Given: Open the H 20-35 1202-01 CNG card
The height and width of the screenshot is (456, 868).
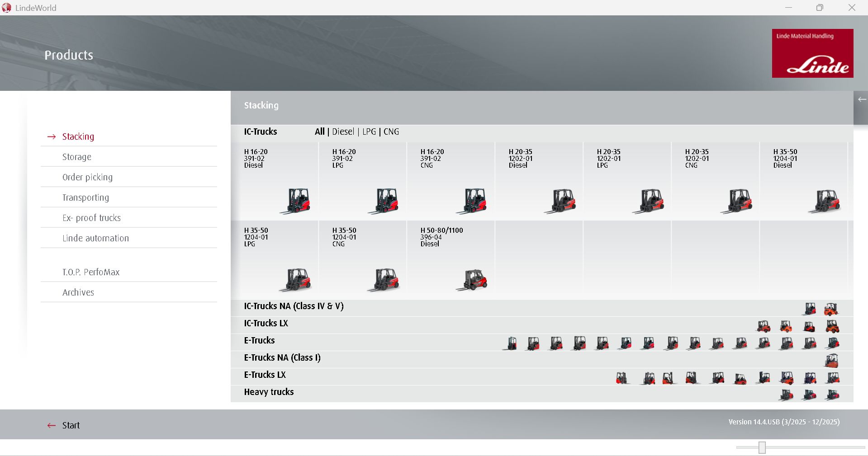Looking at the screenshot, I should coord(716,181).
